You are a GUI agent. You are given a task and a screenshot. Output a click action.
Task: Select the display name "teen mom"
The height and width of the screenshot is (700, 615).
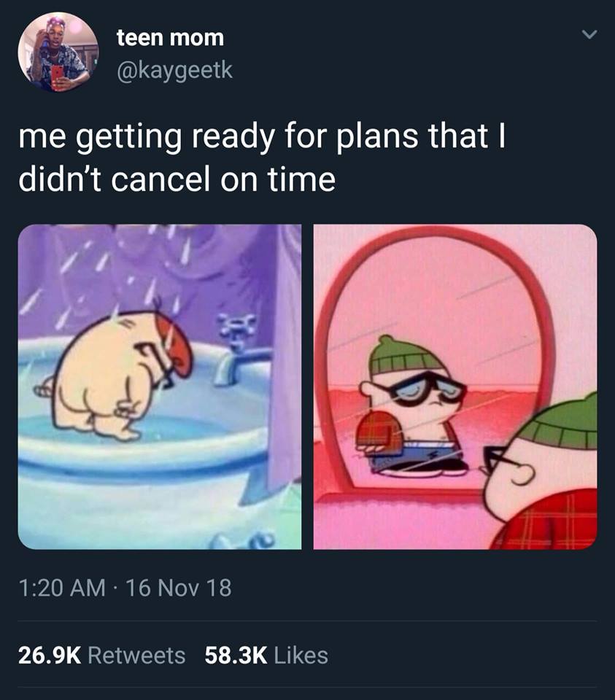pyautogui.click(x=170, y=37)
